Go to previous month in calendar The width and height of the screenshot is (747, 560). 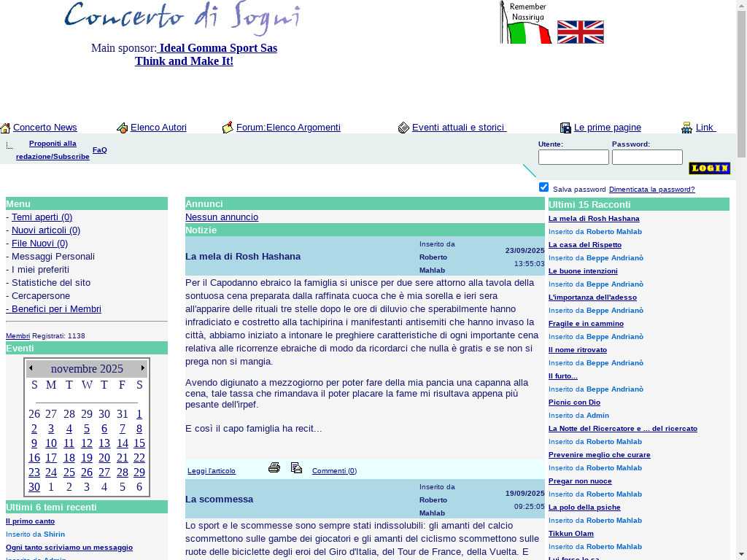click(31, 368)
